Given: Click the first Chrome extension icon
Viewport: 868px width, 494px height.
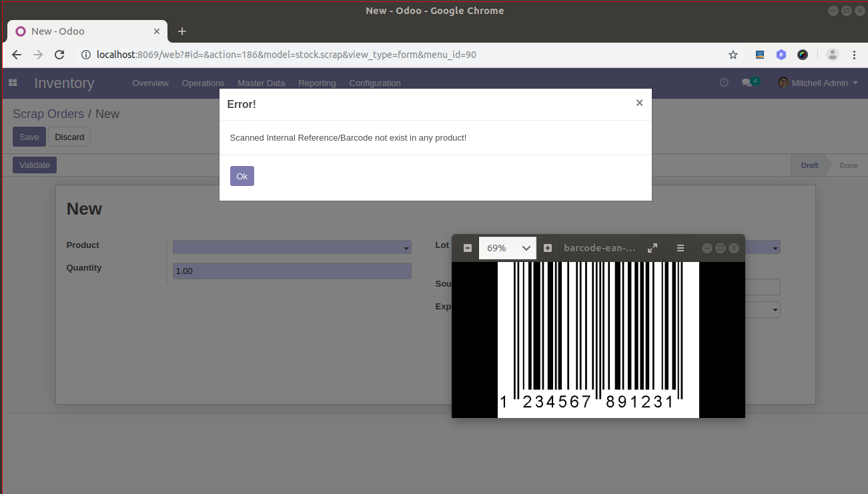Looking at the screenshot, I should tap(760, 55).
